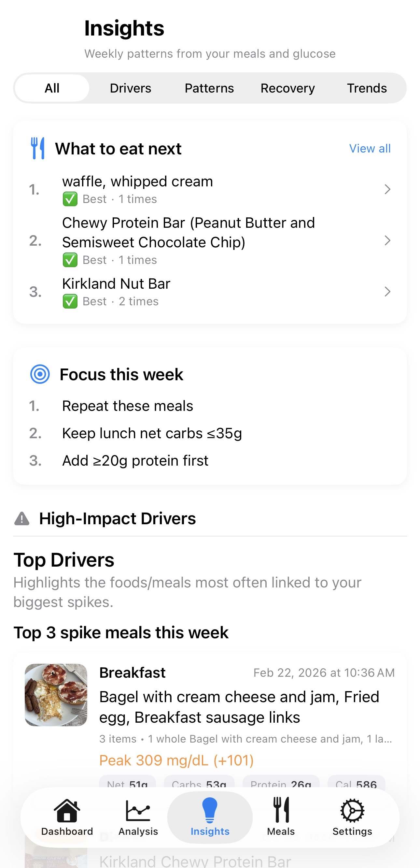The image size is (420, 868).
Task: Tap the Keep lunch net carbs ≤35g item
Action: (x=152, y=433)
